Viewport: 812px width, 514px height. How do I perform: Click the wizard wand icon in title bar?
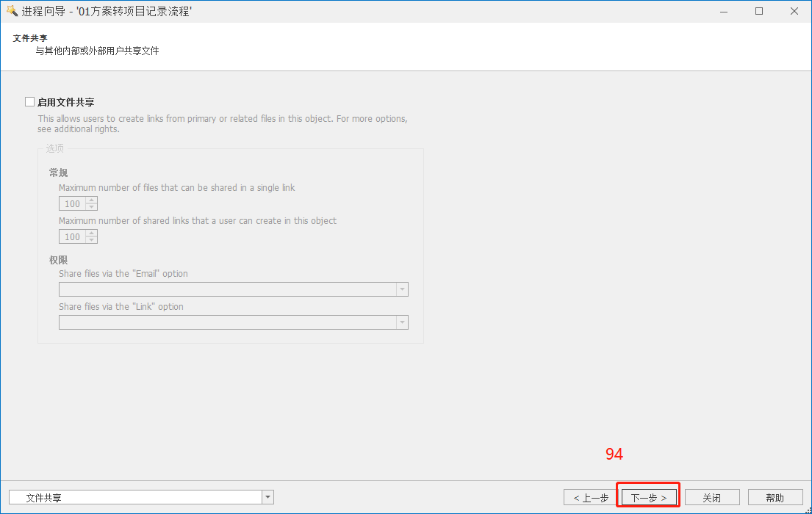coord(11,11)
